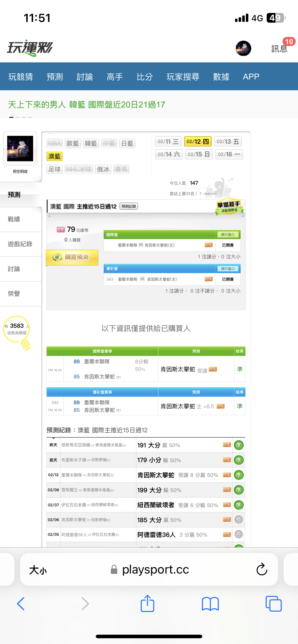The width and height of the screenshot is (298, 644).
Task: Open the 大小 text size menu
Action: tap(38, 570)
